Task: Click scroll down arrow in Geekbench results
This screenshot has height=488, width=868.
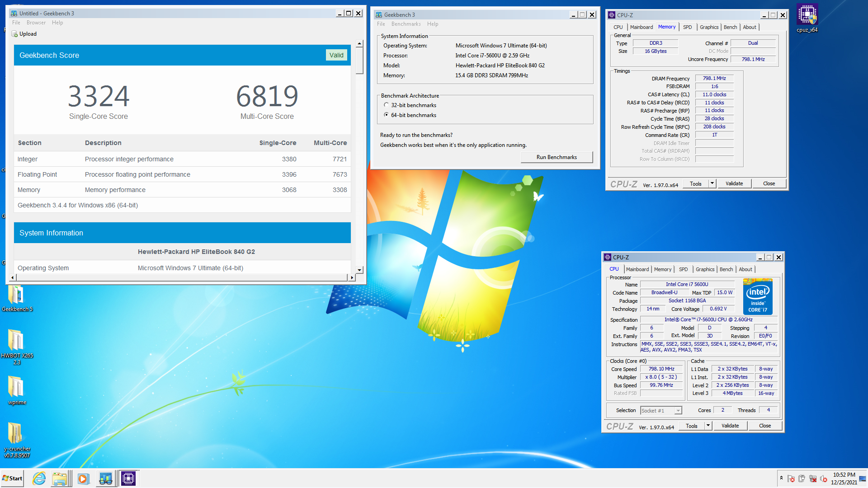Action: (x=359, y=270)
